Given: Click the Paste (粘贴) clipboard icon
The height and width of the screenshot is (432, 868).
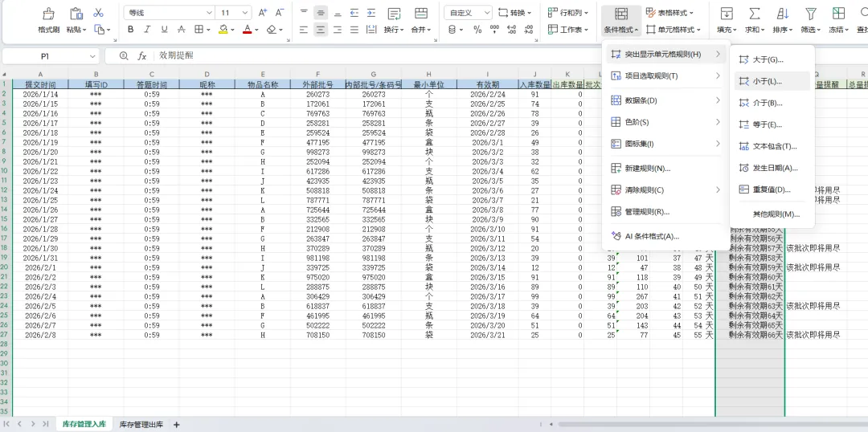Looking at the screenshot, I should pos(76,14).
